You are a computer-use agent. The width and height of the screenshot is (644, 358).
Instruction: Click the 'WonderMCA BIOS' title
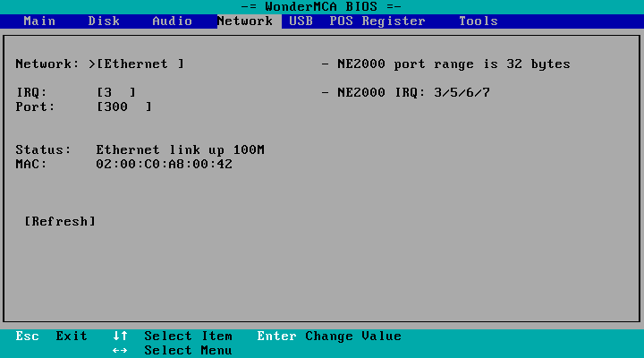tap(321, 6)
